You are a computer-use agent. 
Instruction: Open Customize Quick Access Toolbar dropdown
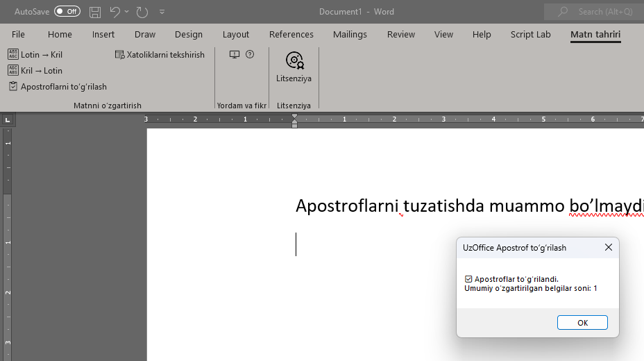162,12
